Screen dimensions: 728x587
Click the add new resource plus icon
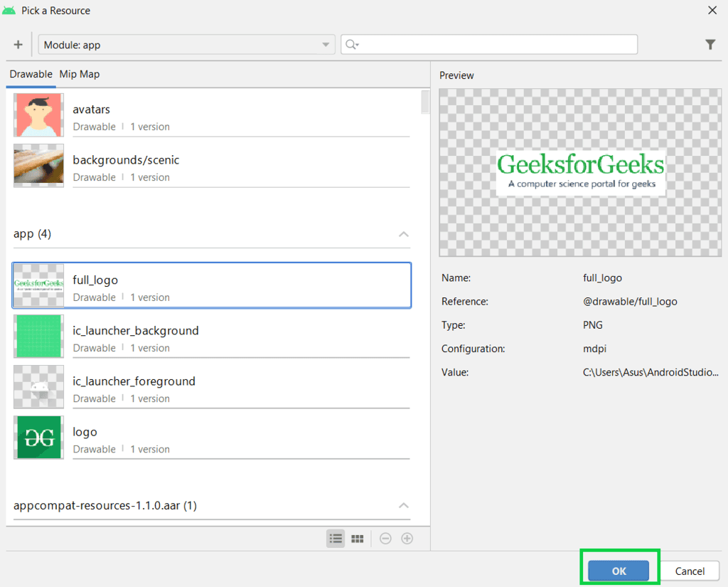point(17,44)
